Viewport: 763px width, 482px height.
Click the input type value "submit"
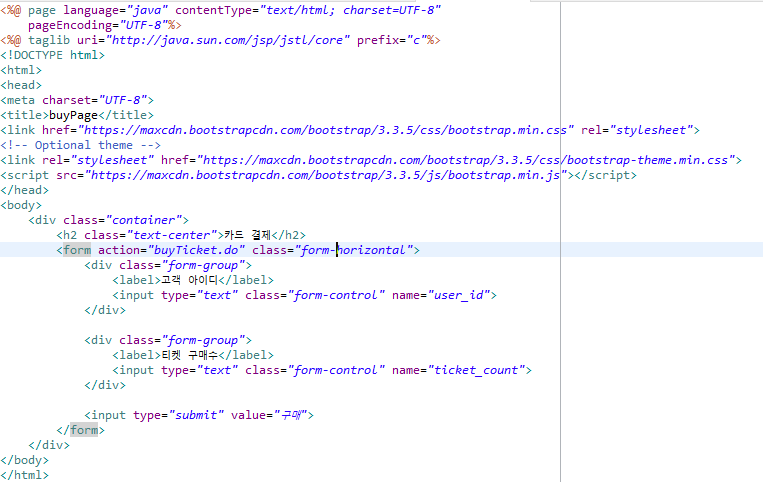[x=196, y=415]
